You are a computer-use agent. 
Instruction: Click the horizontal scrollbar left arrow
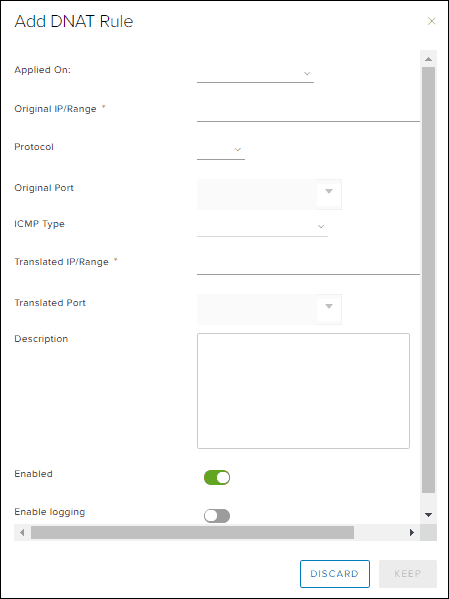point(22,533)
